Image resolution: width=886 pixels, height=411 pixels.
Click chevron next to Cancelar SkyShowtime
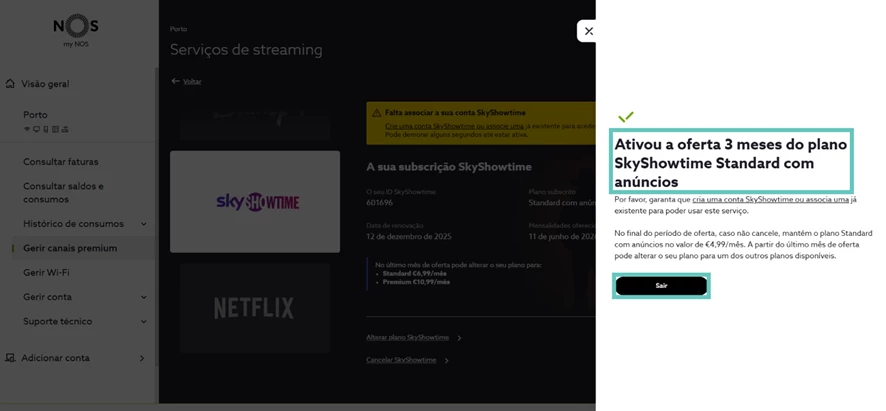pyautogui.click(x=446, y=361)
